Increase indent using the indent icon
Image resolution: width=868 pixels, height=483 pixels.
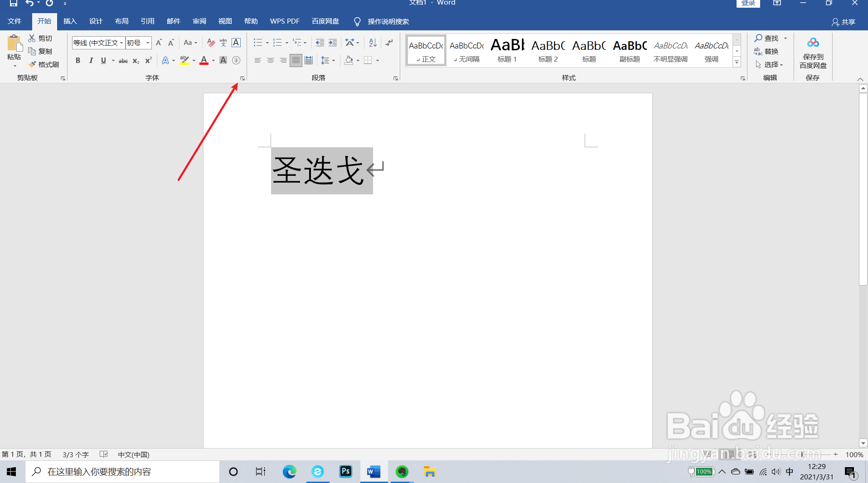coord(333,43)
